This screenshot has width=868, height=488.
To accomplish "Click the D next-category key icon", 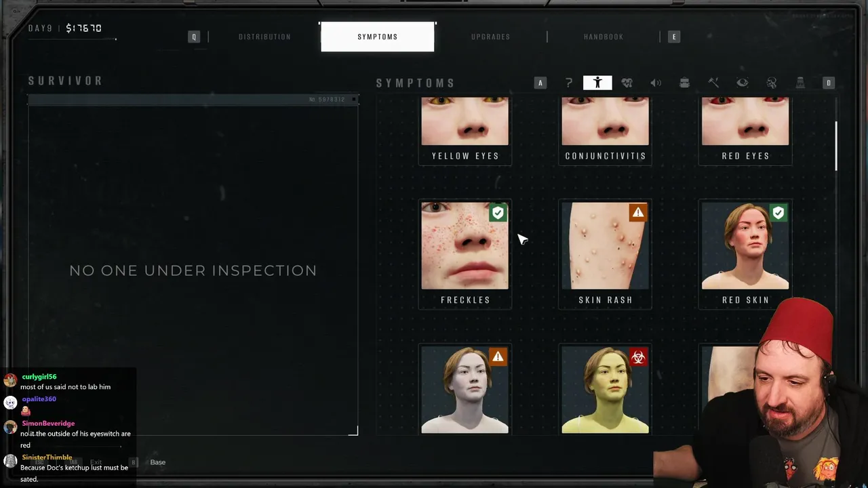I will click(828, 83).
